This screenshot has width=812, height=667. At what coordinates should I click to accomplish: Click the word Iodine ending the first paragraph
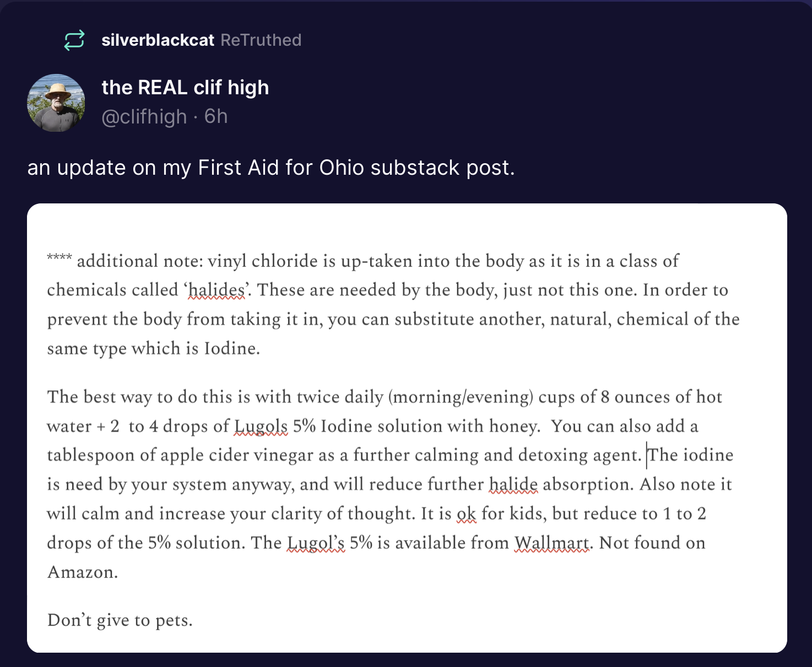(x=231, y=348)
